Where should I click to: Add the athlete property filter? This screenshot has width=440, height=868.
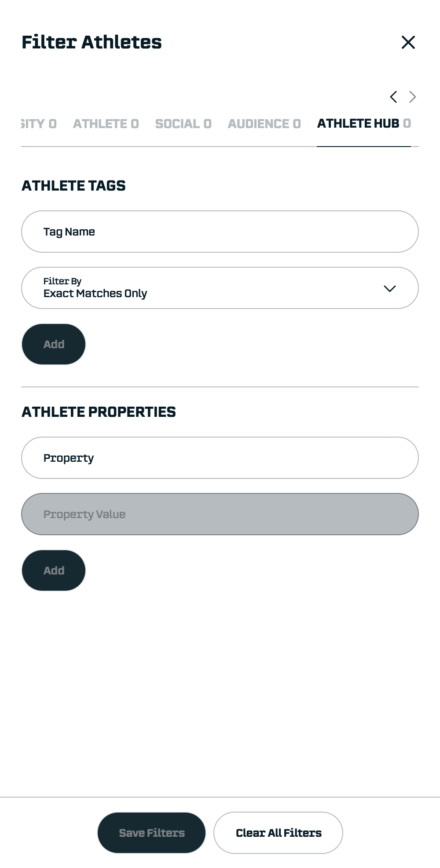tap(54, 570)
